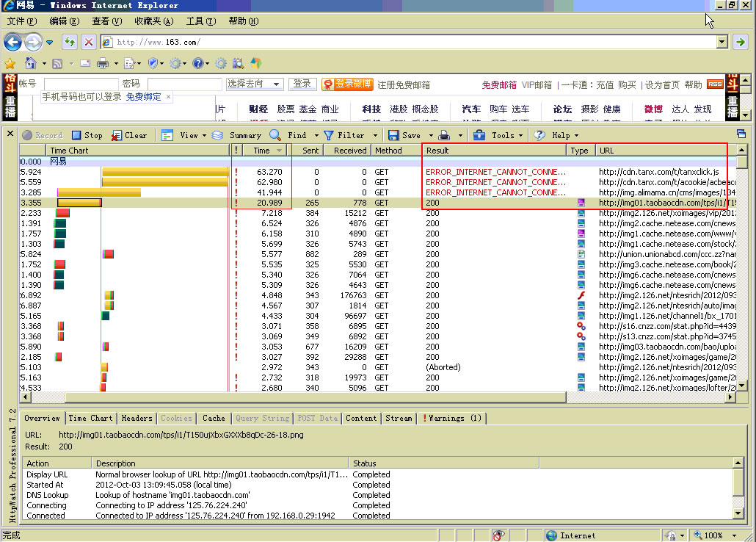The width and height of the screenshot is (756, 542).
Task: Click the 登录 login button
Action: click(302, 84)
